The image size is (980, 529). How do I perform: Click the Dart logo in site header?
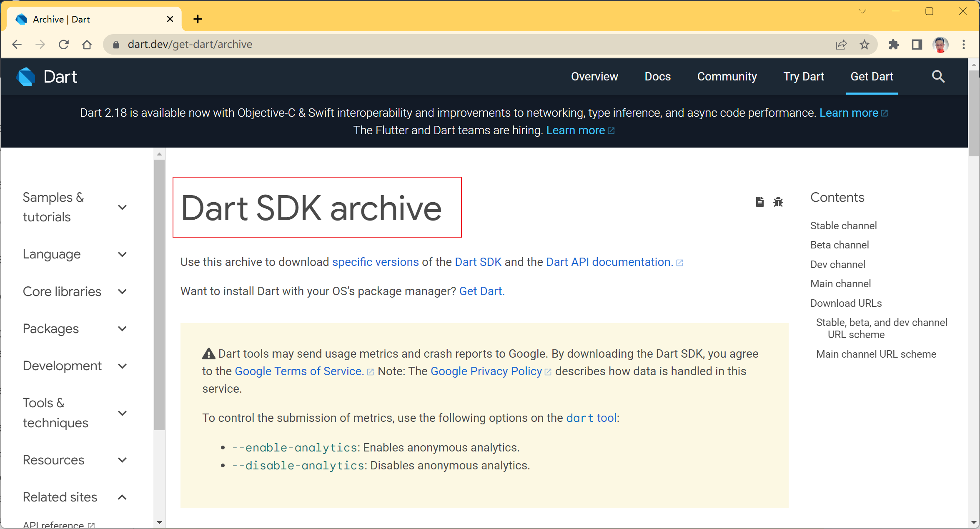[x=46, y=77]
